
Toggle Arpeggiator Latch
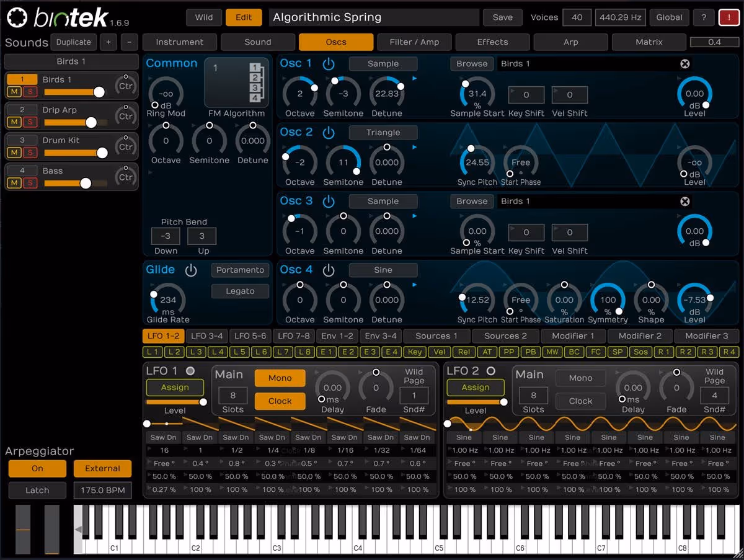[37, 490]
